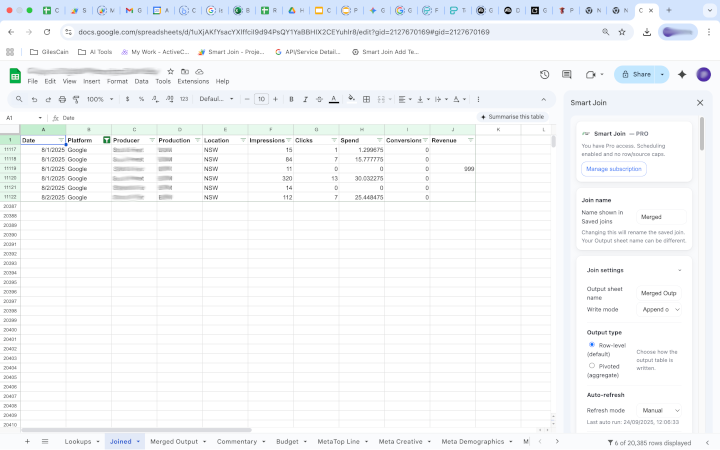Open filter toggle on Spend column

coord(379,140)
